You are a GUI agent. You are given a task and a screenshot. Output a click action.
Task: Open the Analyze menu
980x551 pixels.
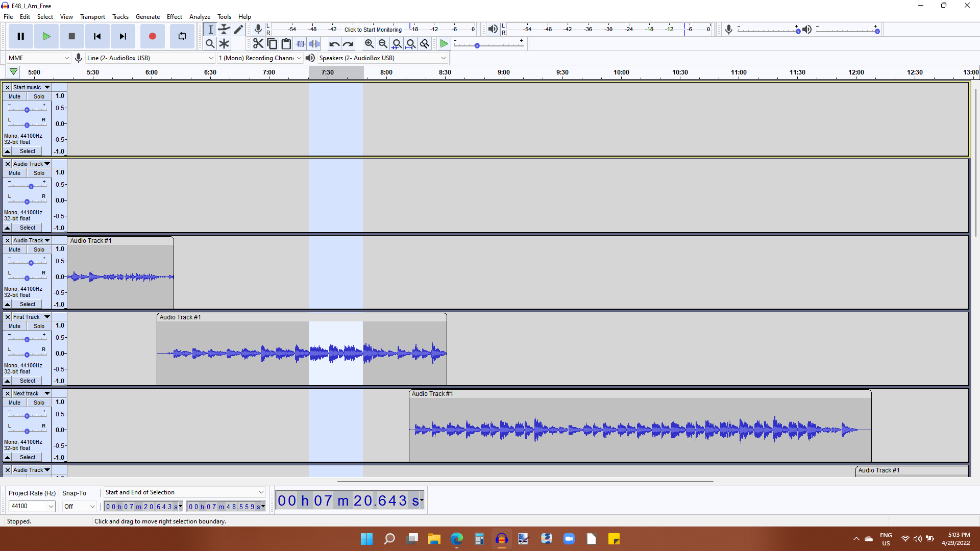200,17
